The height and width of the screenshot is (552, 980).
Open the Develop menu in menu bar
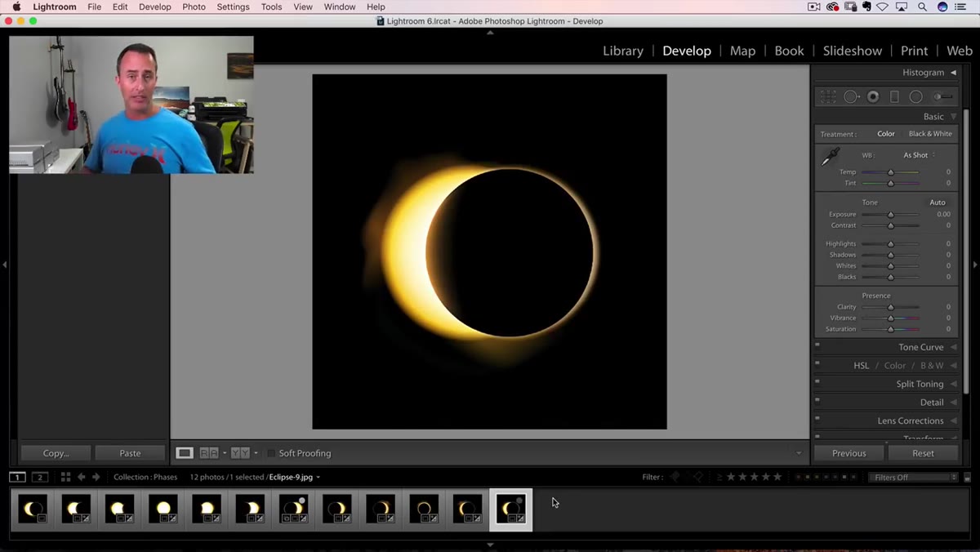click(x=154, y=7)
